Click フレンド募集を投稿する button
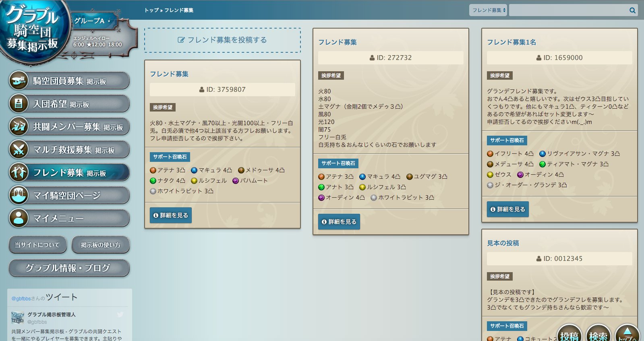Viewport: 644px width, 341px height. tap(222, 40)
